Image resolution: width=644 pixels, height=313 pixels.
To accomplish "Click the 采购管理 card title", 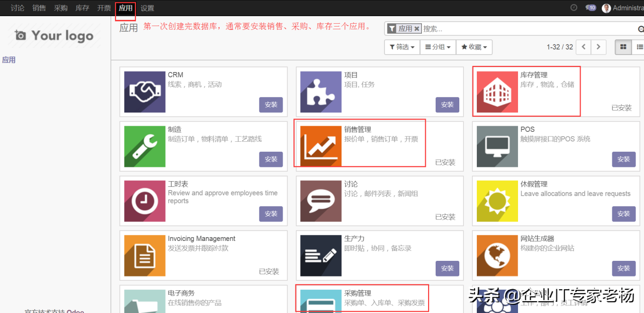I will (x=358, y=293).
